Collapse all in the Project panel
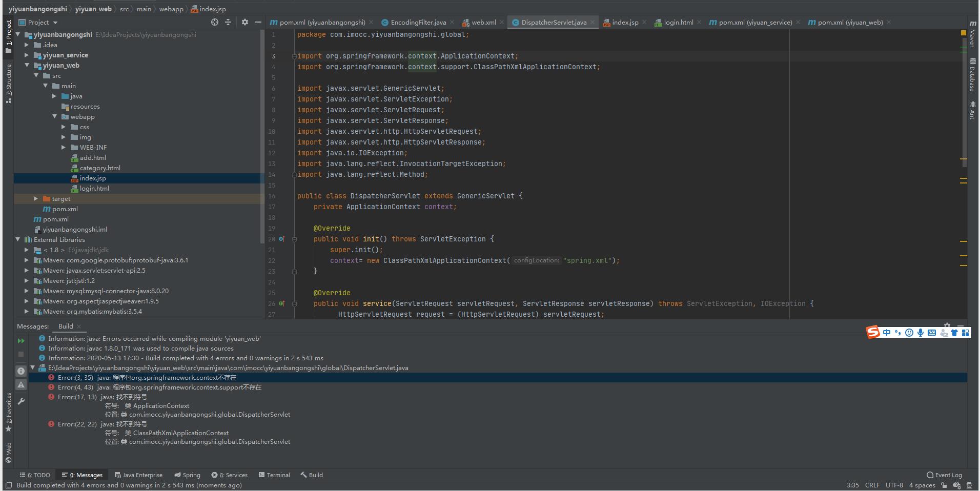The height and width of the screenshot is (491, 980). click(x=228, y=22)
